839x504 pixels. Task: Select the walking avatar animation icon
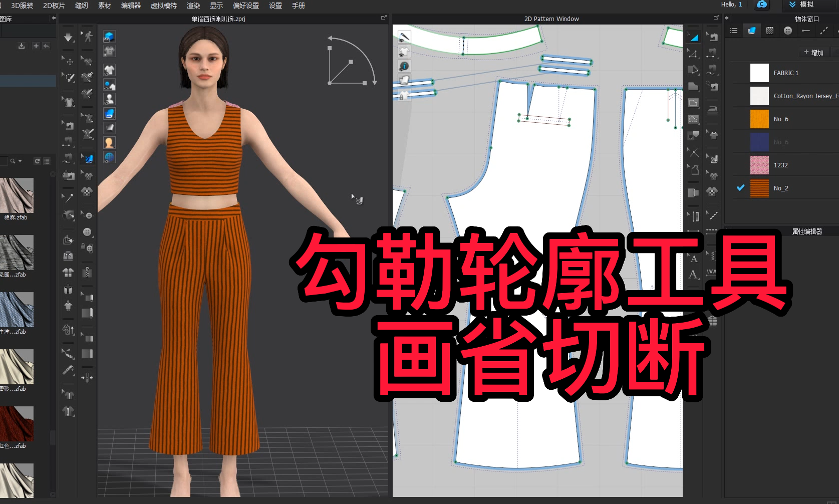[x=88, y=37]
